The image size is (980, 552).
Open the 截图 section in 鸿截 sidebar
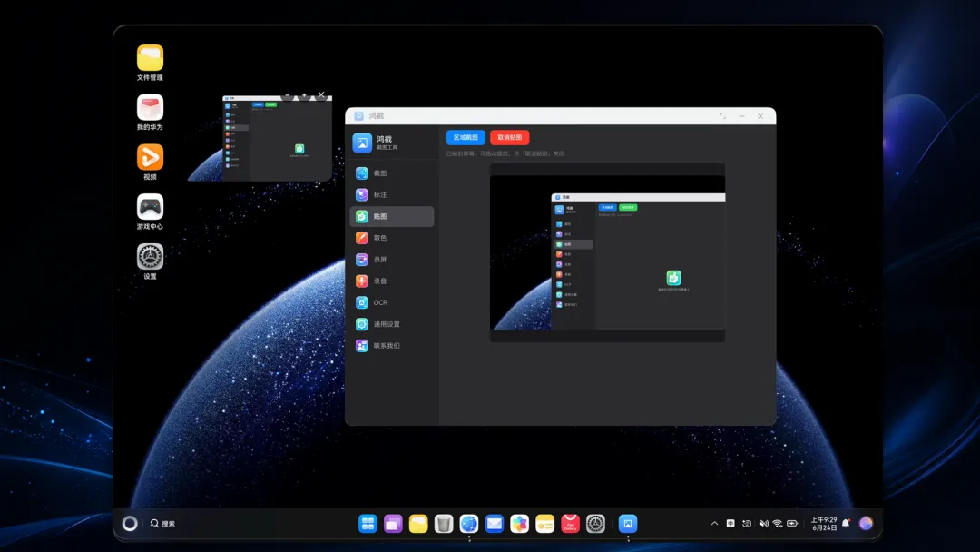coord(391,173)
